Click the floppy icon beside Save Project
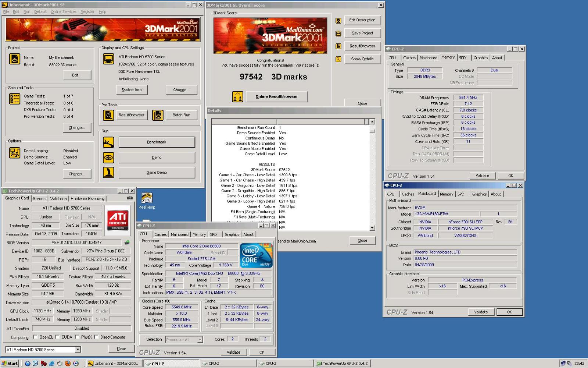Screen dimensions: 588x368 tap(338, 33)
